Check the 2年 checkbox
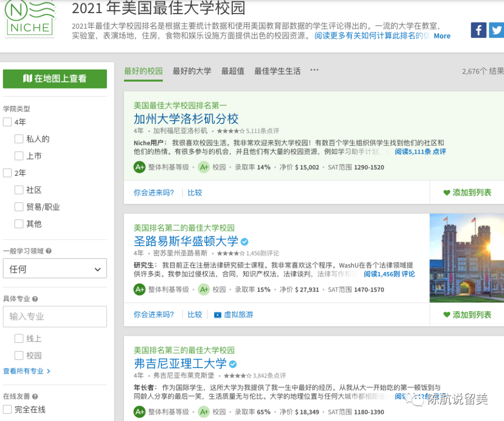This screenshot has height=421, width=504. (8, 173)
